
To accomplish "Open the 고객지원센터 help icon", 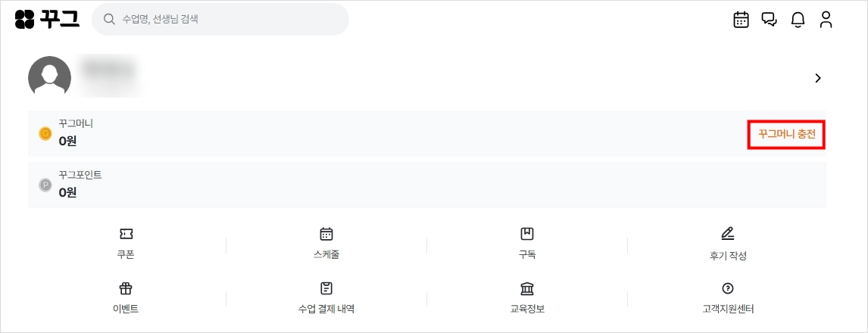I will pyautogui.click(x=728, y=288).
